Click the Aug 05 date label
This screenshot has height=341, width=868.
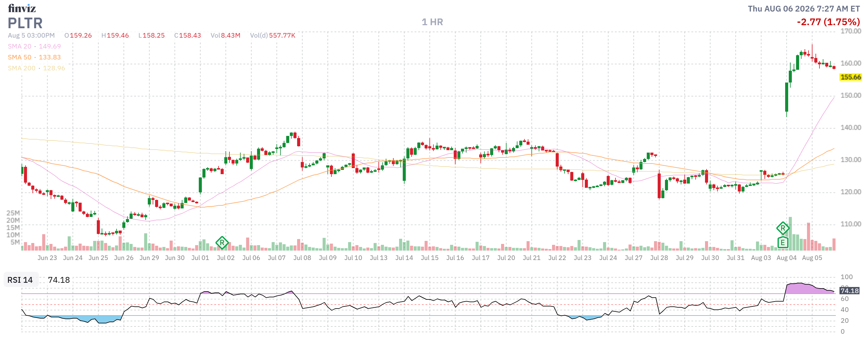pos(812,258)
